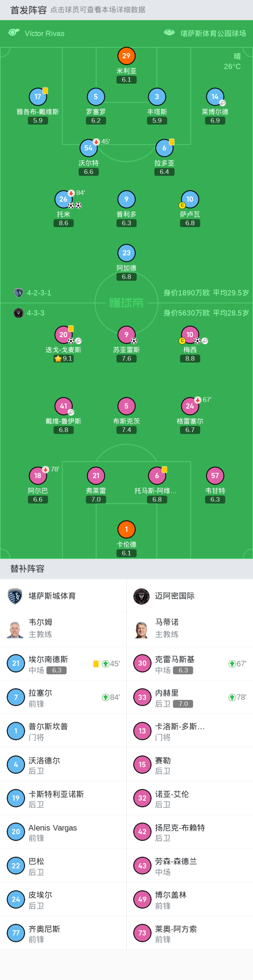Click head coach 马蒂诺's photo

141,629
